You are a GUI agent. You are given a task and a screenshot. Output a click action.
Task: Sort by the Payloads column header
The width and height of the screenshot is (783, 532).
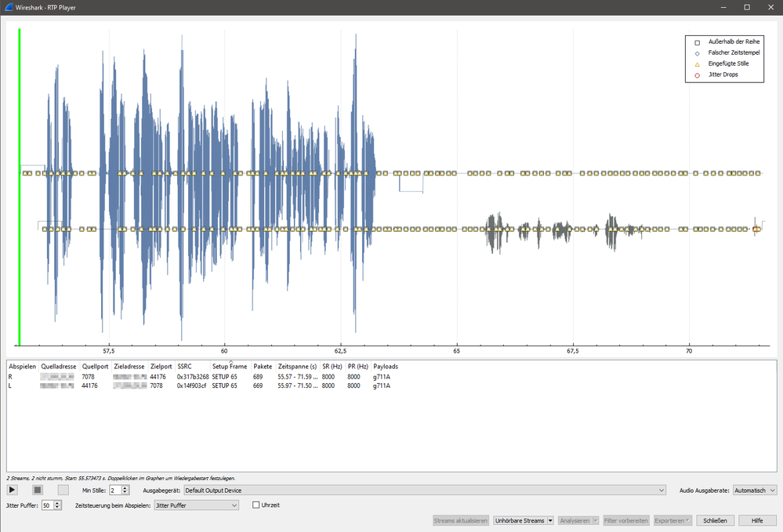pyautogui.click(x=386, y=367)
